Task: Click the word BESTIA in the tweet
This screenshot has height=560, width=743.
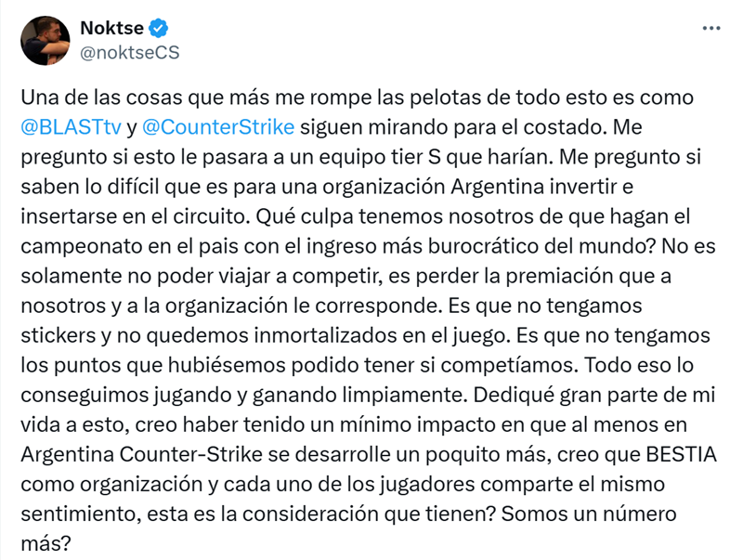Action: [682, 454]
